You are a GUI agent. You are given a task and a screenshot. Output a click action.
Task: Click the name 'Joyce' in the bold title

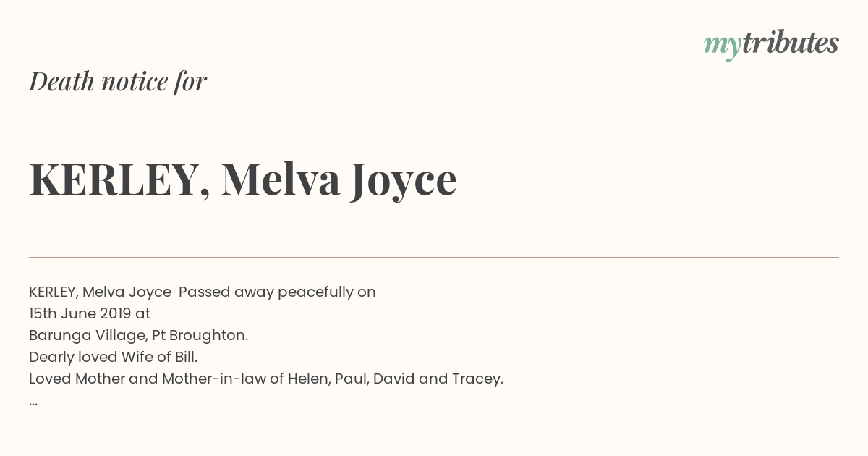pyautogui.click(x=404, y=181)
